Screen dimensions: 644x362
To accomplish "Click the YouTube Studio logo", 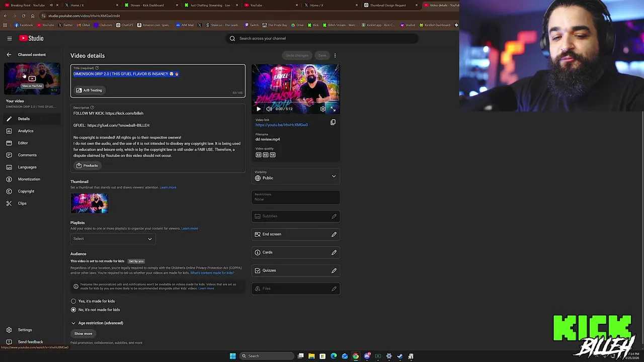I will click(x=31, y=38).
